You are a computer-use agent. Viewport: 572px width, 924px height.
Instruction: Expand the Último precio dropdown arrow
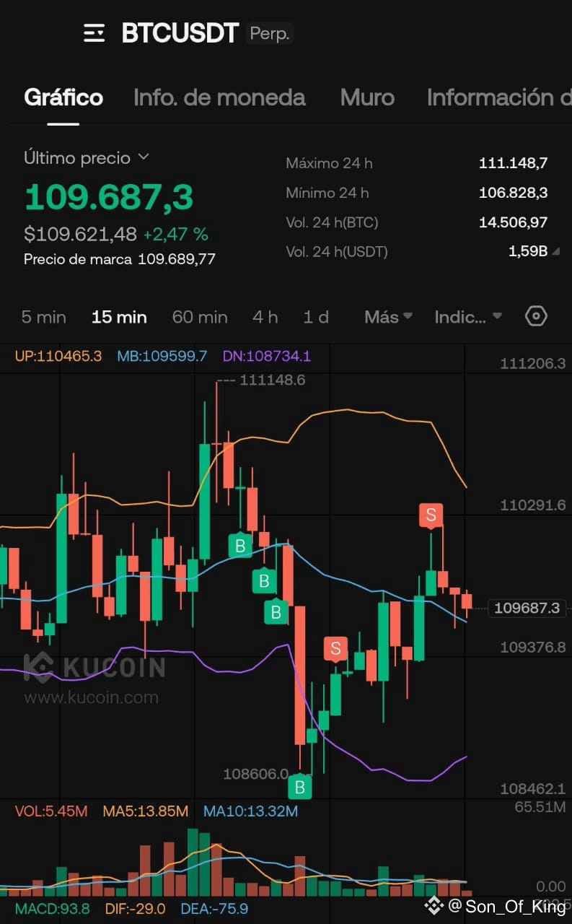tap(143, 157)
